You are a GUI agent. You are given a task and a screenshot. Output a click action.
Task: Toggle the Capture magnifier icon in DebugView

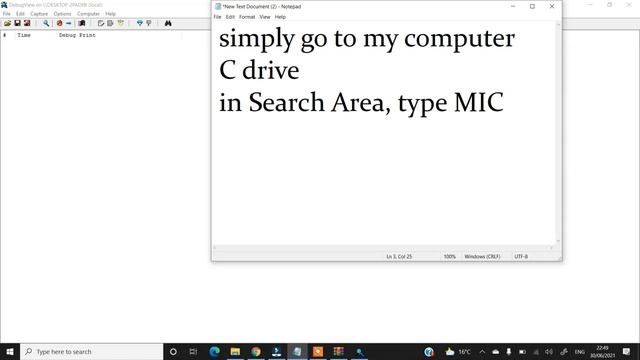point(46,23)
